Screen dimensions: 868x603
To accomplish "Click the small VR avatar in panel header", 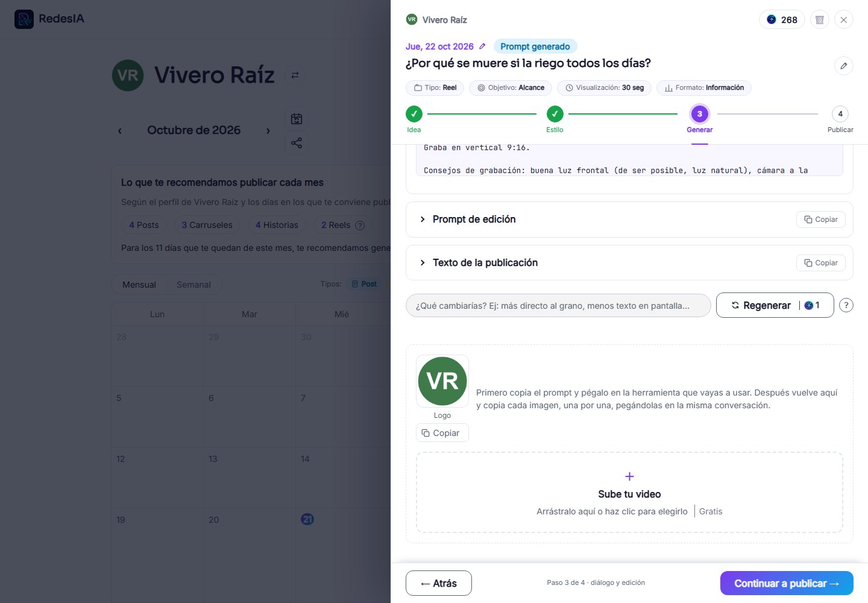I will tap(412, 19).
